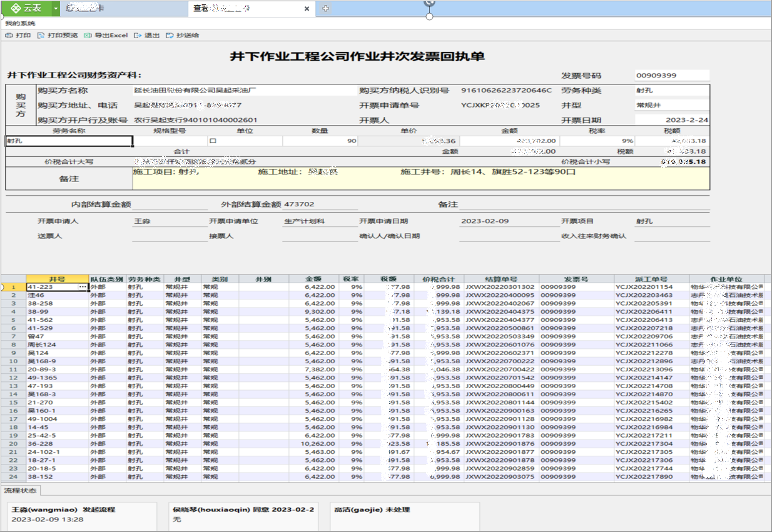
Task: Click 派工单号 cell YCJX202217890
Action: tap(651, 476)
